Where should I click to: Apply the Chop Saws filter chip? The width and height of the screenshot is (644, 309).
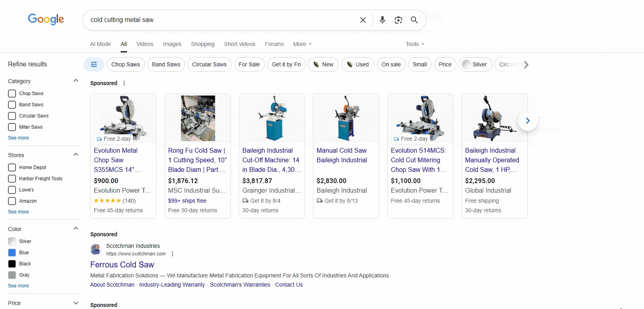[126, 64]
